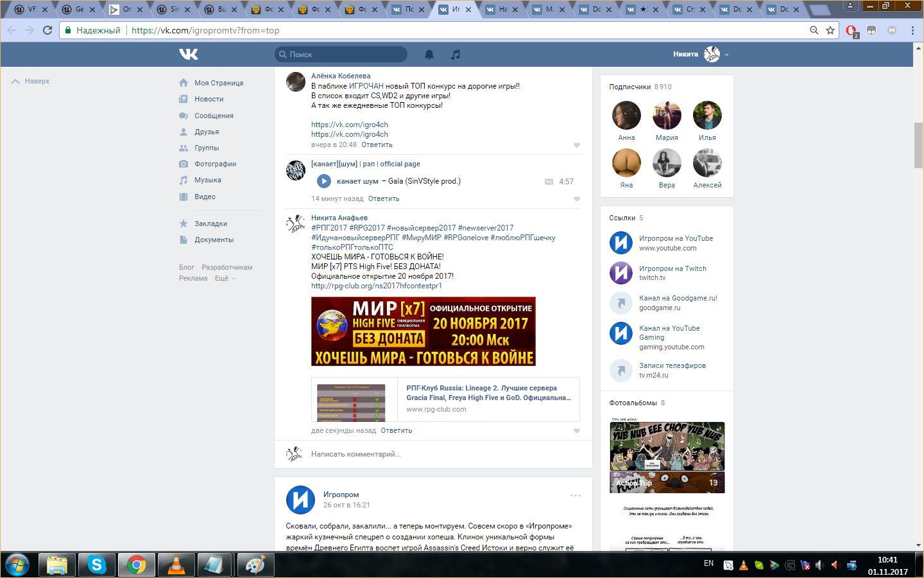Open Skype from the taskbar
This screenshot has width=924, height=578.
click(x=97, y=565)
